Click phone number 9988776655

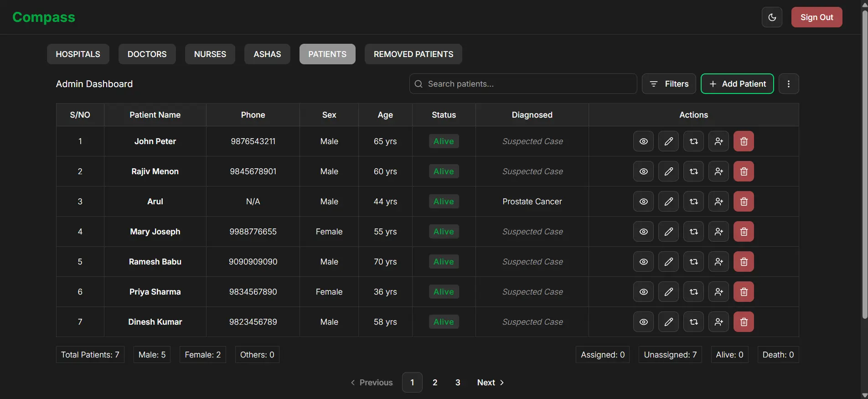click(253, 232)
